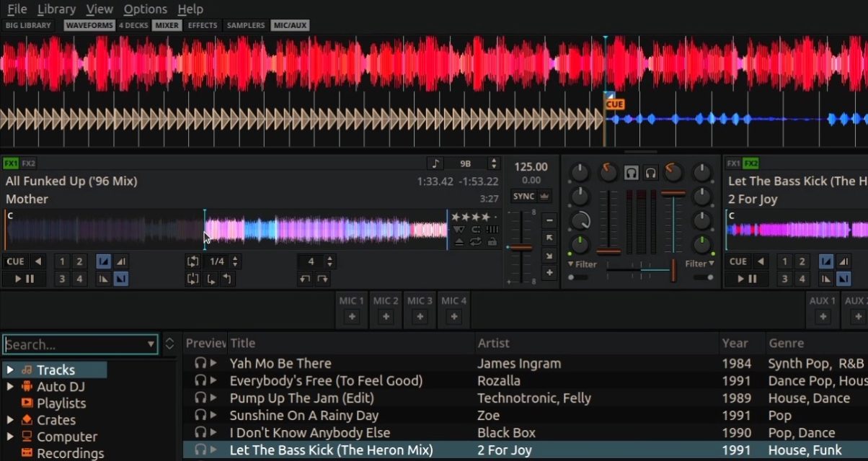
Task: Eject the track from the left deck
Action: click(459, 241)
